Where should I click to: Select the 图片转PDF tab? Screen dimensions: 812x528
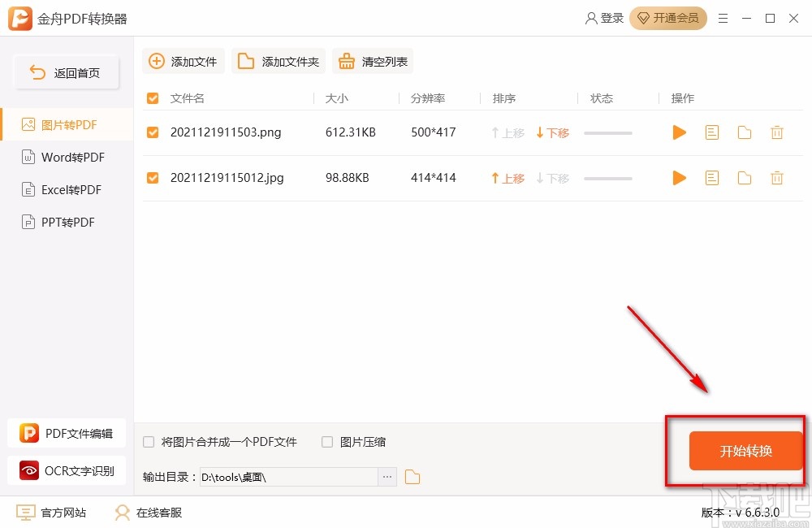pyautogui.click(x=67, y=125)
